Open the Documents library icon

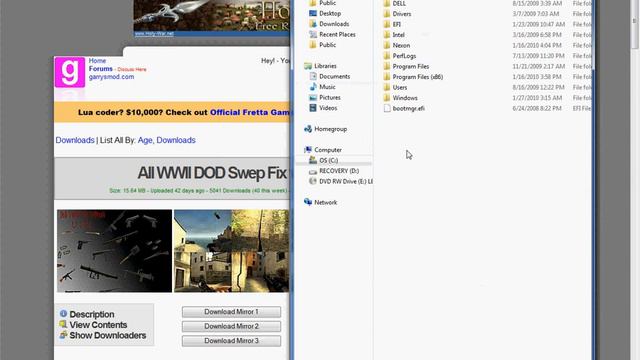[313, 76]
